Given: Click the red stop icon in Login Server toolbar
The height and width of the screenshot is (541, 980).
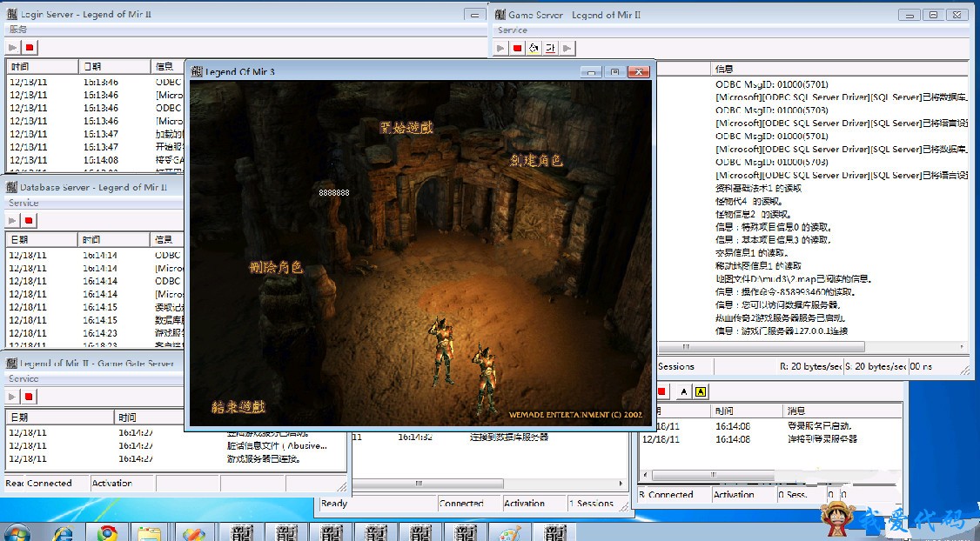Looking at the screenshot, I should (30, 48).
